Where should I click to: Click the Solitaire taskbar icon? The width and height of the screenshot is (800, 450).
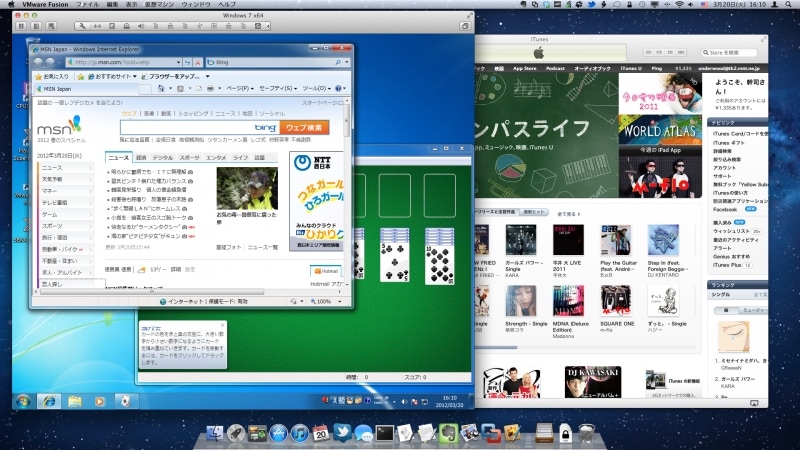(124, 401)
